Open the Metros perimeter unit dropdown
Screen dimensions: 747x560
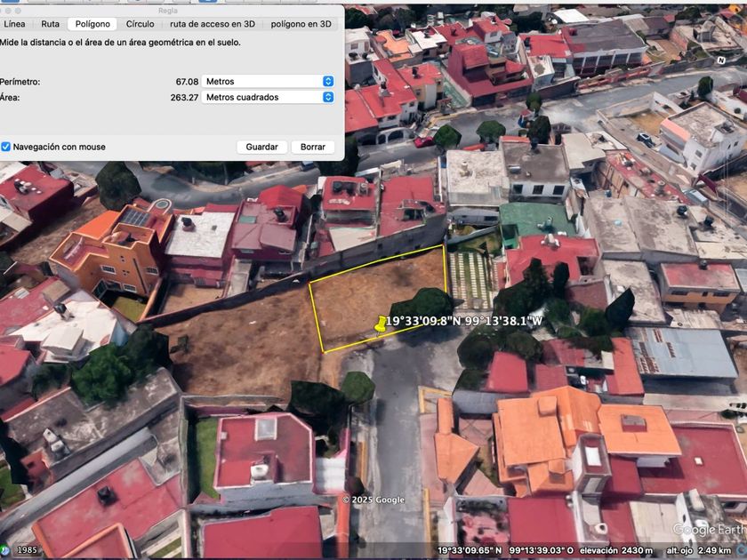pos(268,82)
